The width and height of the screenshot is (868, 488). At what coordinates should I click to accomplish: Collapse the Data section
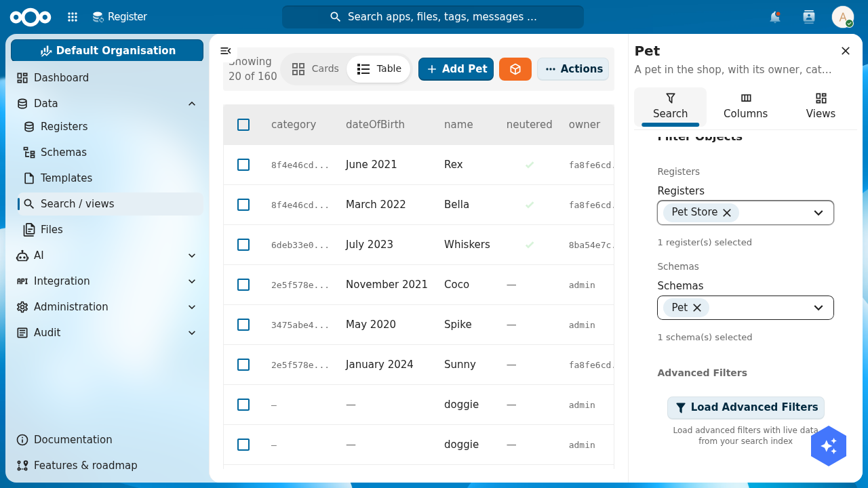click(x=192, y=104)
